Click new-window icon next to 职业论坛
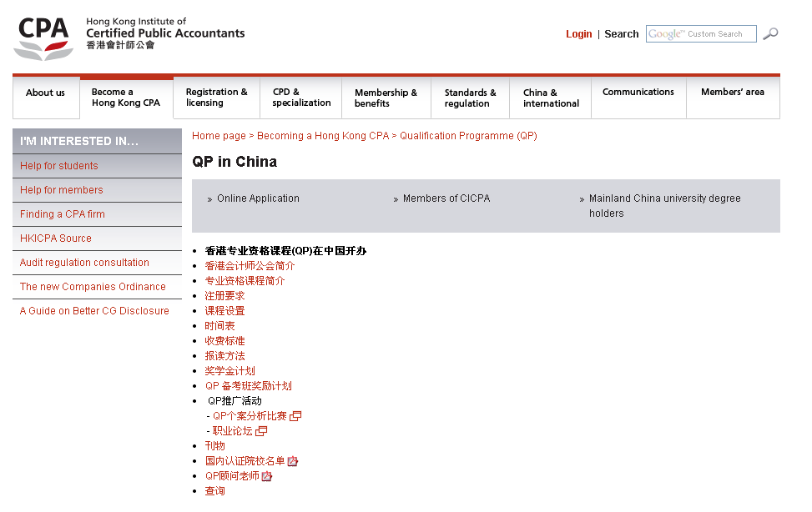Screen dimensions: 812x512 [264, 429]
